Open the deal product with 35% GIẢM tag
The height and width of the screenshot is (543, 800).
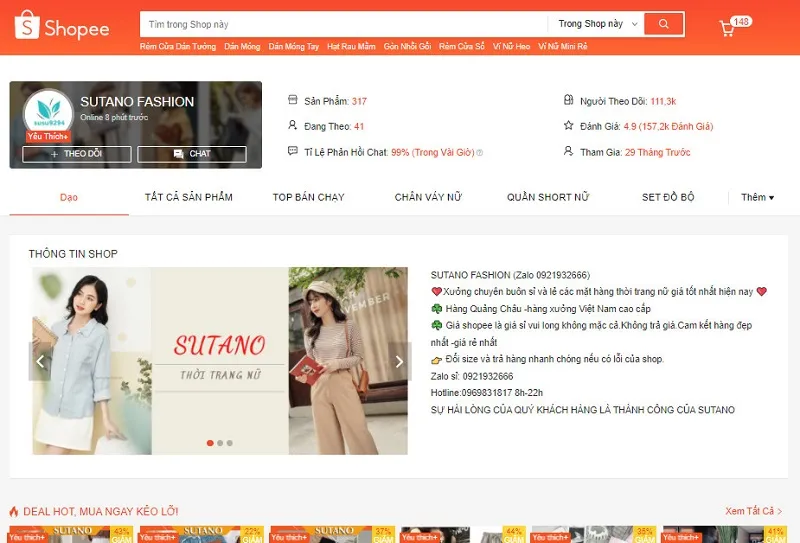pos(594,534)
